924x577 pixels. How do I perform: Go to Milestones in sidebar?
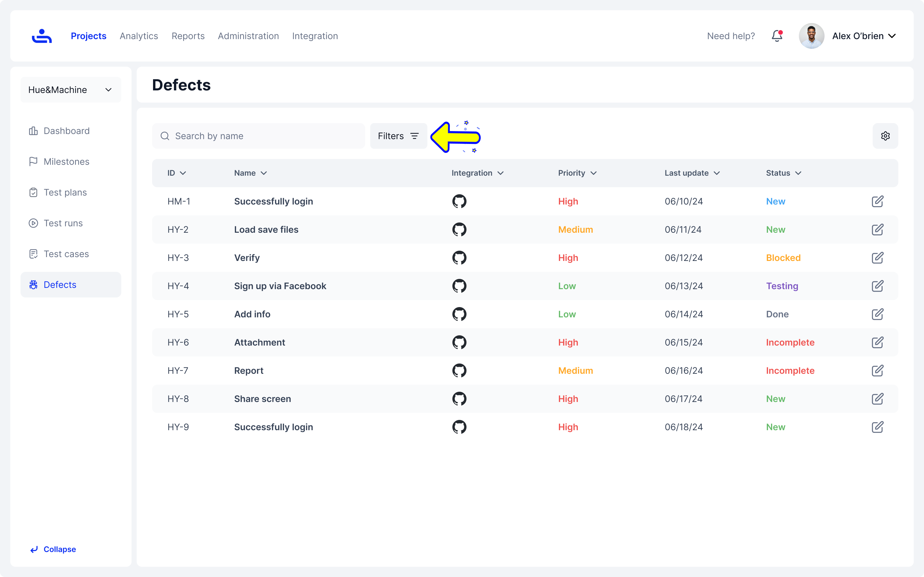click(66, 162)
